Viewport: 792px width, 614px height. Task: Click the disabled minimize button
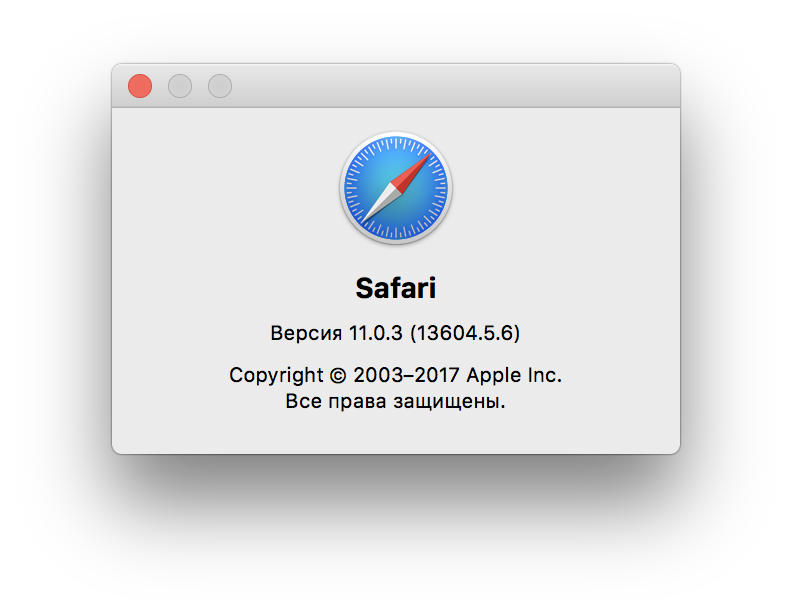(x=180, y=86)
